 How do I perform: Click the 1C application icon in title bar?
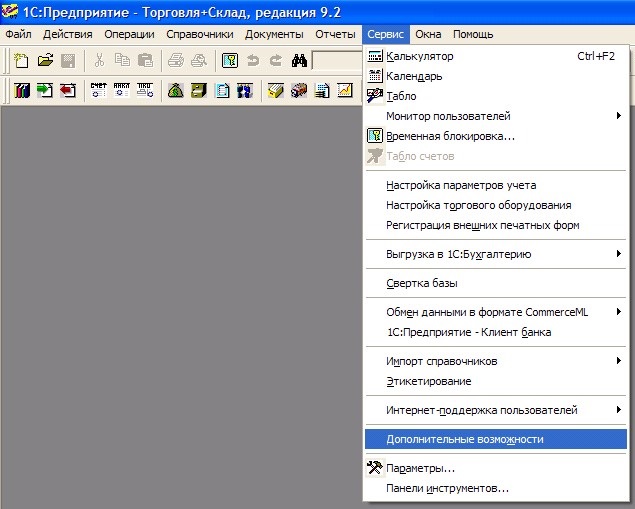point(10,11)
